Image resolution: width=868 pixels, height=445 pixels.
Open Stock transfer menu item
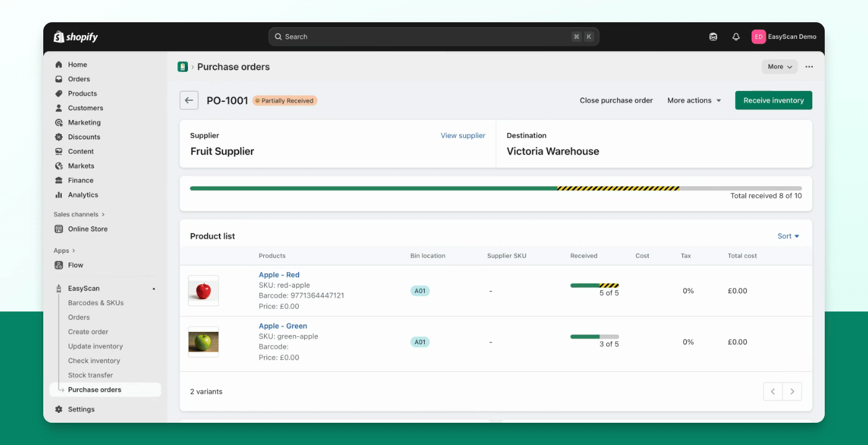tap(90, 375)
